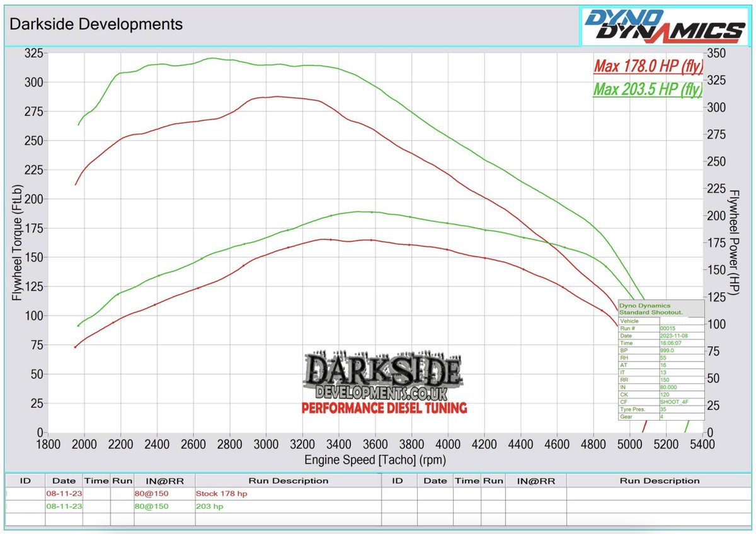Click the 'CK' label in the info box

tap(624, 394)
